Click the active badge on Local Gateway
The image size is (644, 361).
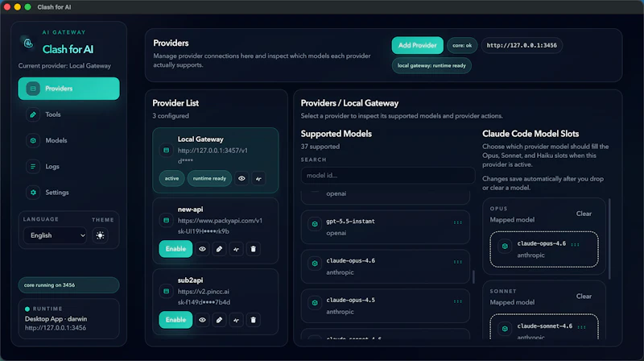[x=171, y=178]
